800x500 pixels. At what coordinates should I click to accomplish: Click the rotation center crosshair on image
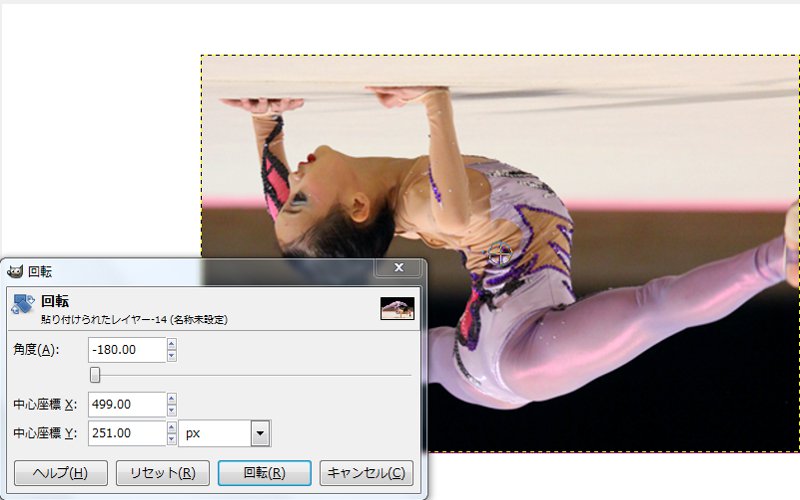pos(500,254)
